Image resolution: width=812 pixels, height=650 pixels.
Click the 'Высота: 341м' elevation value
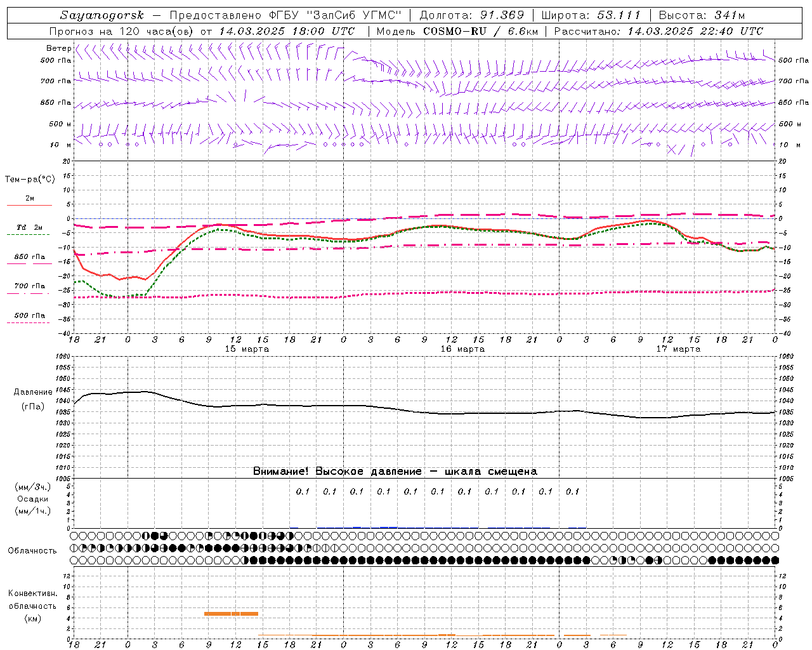click(x=702, y=15)
